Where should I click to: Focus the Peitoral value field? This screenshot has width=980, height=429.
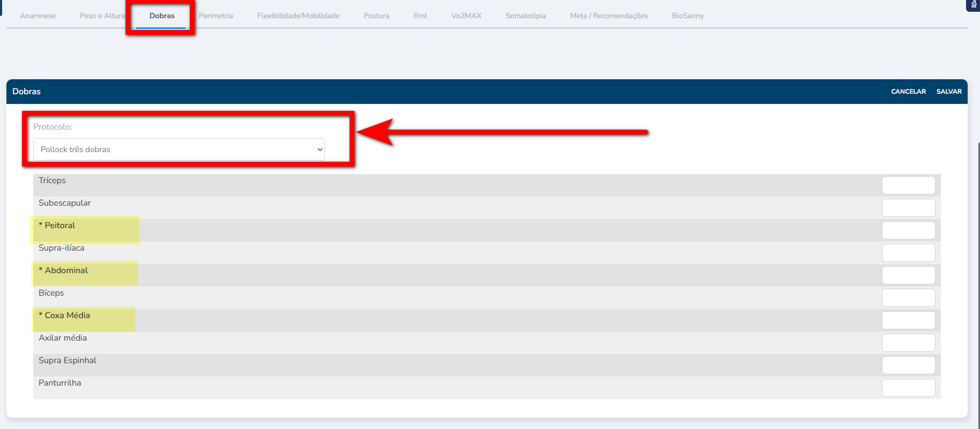click(908, 230)
